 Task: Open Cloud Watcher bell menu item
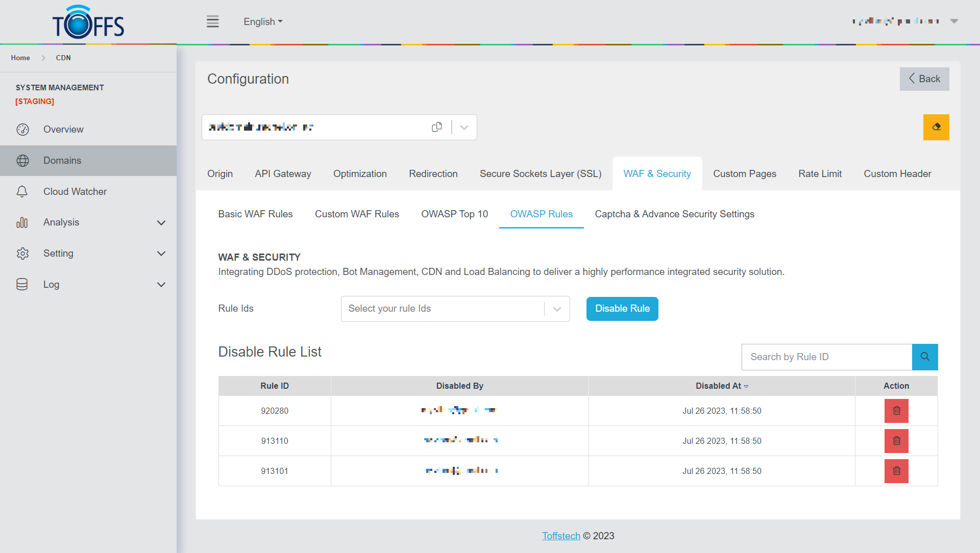coord(75,191)
